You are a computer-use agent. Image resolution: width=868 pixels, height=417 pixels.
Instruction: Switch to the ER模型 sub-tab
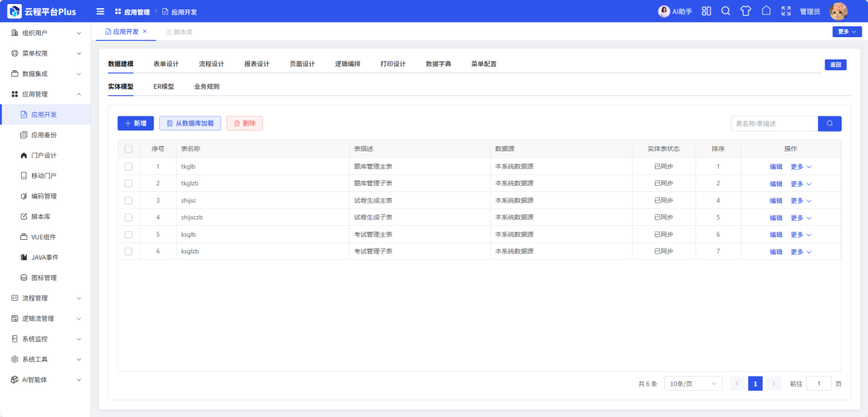coord(164,87)
